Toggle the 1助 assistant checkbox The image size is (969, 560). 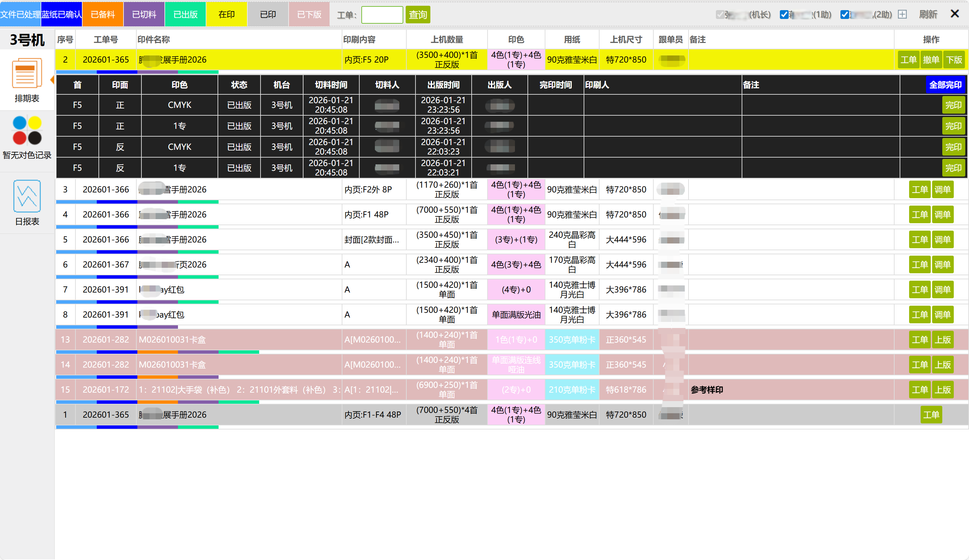pyautogui.click(x=784, y=15)
